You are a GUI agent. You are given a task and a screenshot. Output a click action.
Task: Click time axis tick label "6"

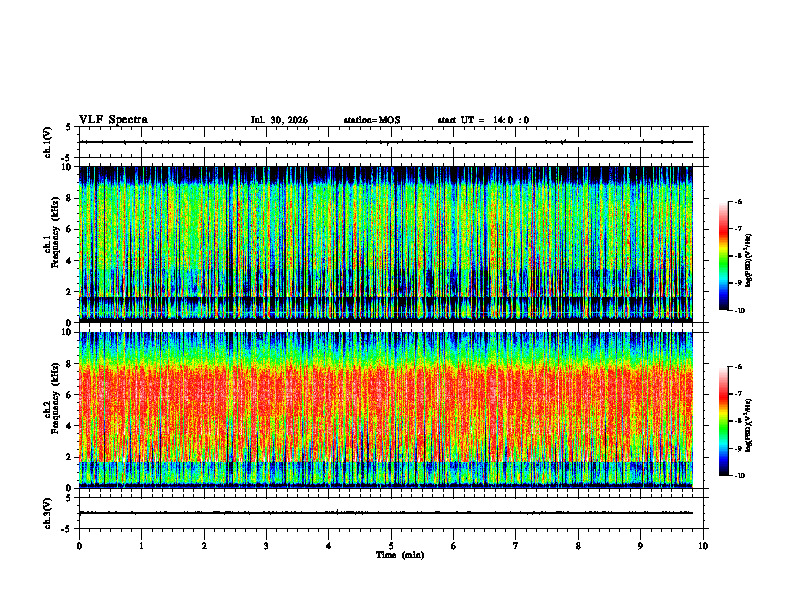coord(453,546)
